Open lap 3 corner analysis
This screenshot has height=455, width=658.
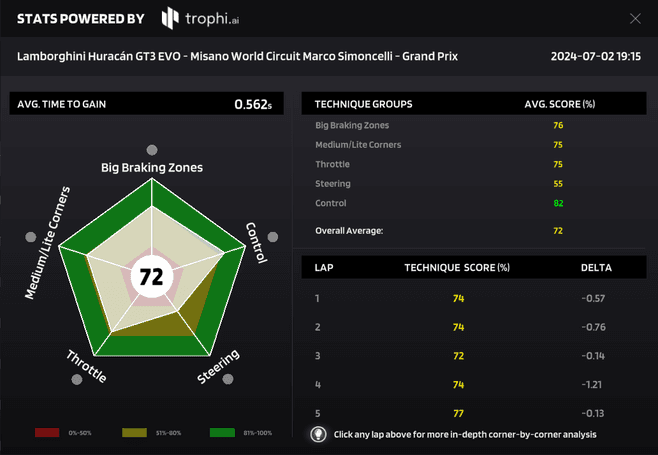(x=473, y=356)
